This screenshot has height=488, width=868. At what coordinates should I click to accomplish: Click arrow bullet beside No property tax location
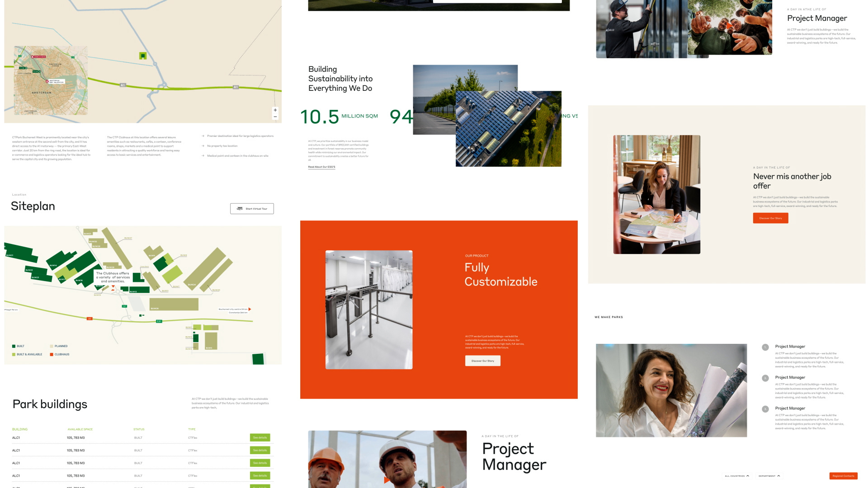(203, 146)
